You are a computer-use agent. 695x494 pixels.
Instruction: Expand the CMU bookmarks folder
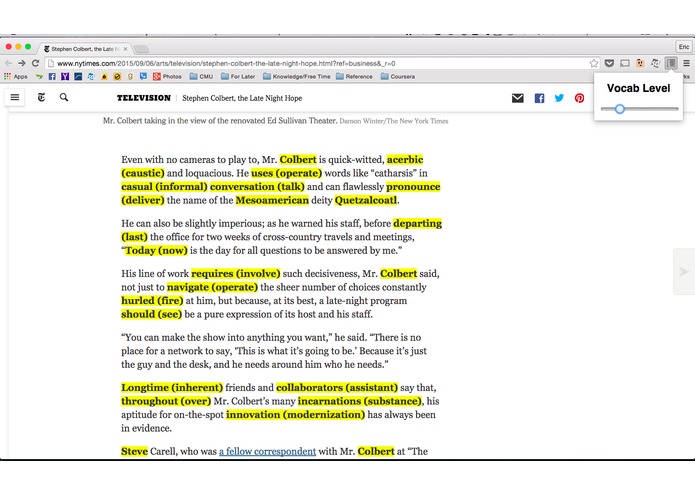click(201, 77)
